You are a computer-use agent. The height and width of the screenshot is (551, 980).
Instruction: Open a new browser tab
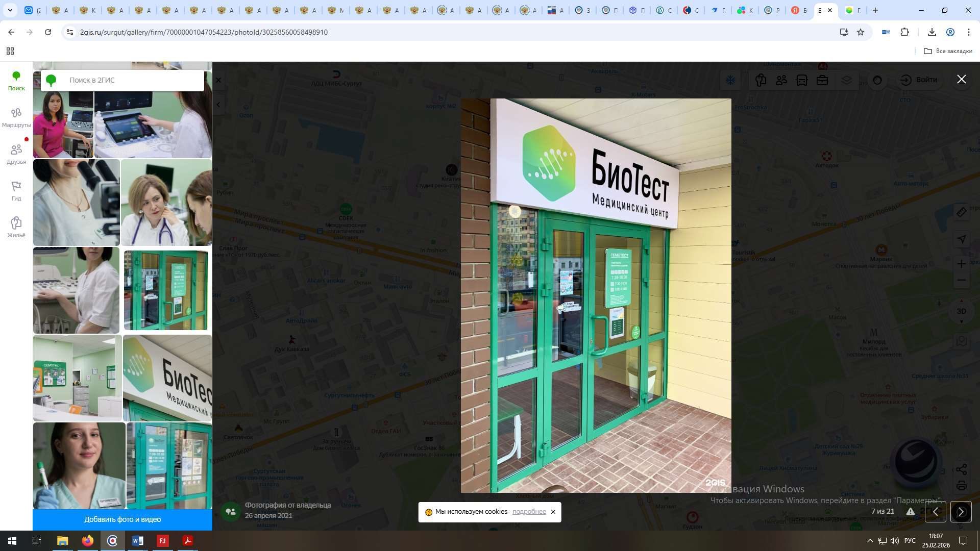coord(875,10)
